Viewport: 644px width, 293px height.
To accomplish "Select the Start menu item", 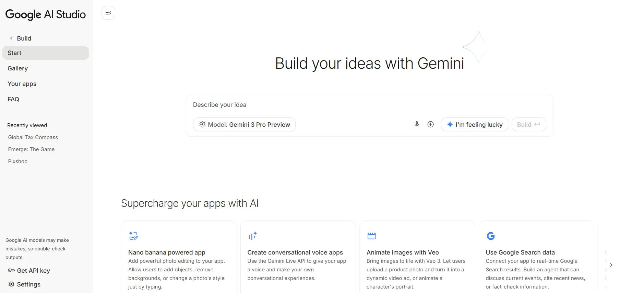I will tap(45, 53).
